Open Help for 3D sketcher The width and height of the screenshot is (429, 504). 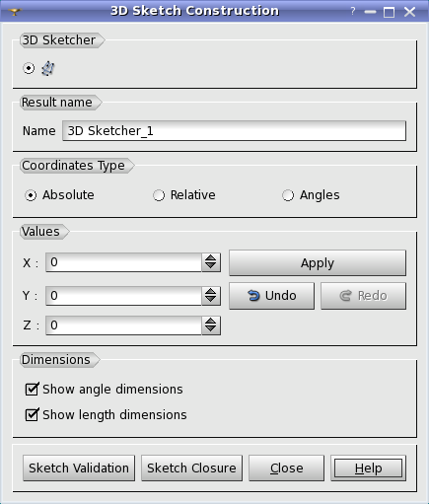368,468
